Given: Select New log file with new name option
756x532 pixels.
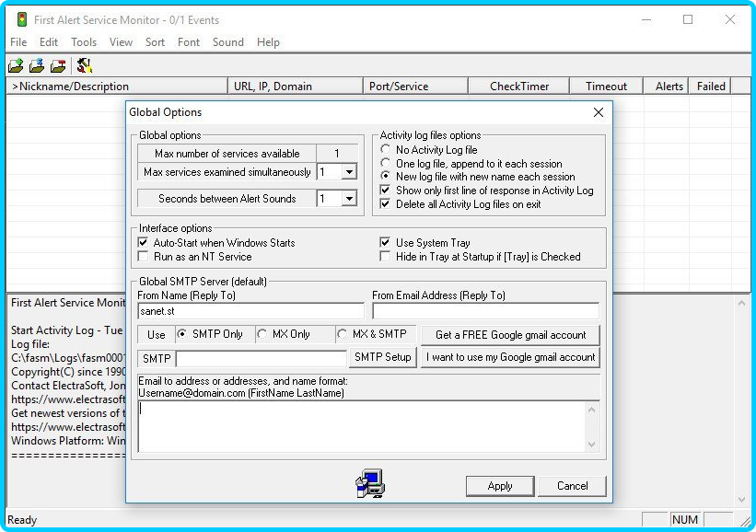Looking at the screenshot, I should point(385,177).
